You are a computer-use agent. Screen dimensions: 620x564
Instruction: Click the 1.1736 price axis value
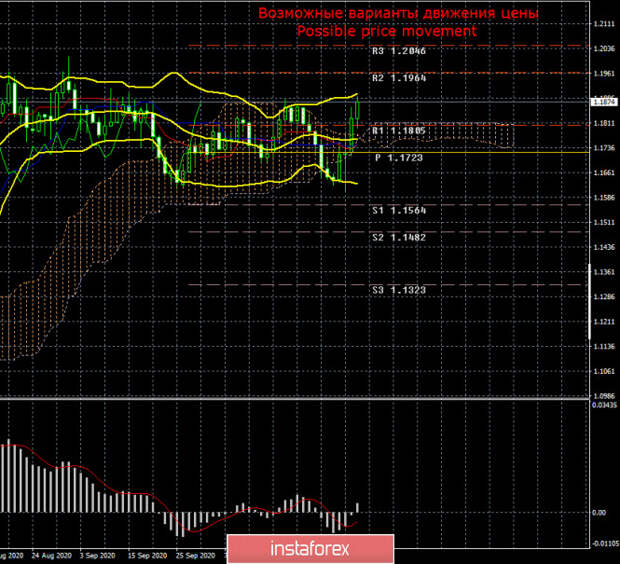click(x=605, y=148)
